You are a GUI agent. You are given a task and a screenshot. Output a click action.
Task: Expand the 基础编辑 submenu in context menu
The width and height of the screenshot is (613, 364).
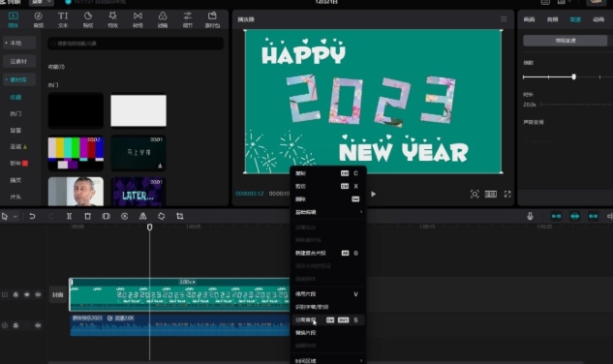[x=328, y=212]
